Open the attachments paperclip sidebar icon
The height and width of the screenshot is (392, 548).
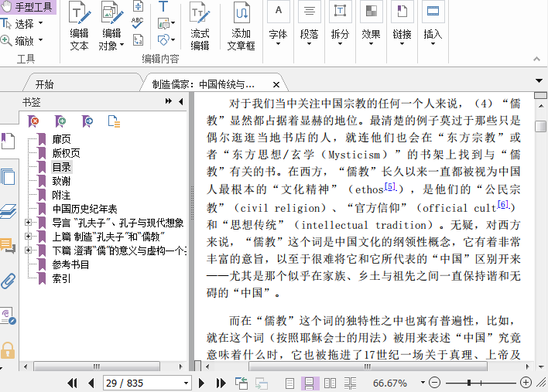(8, 281)
